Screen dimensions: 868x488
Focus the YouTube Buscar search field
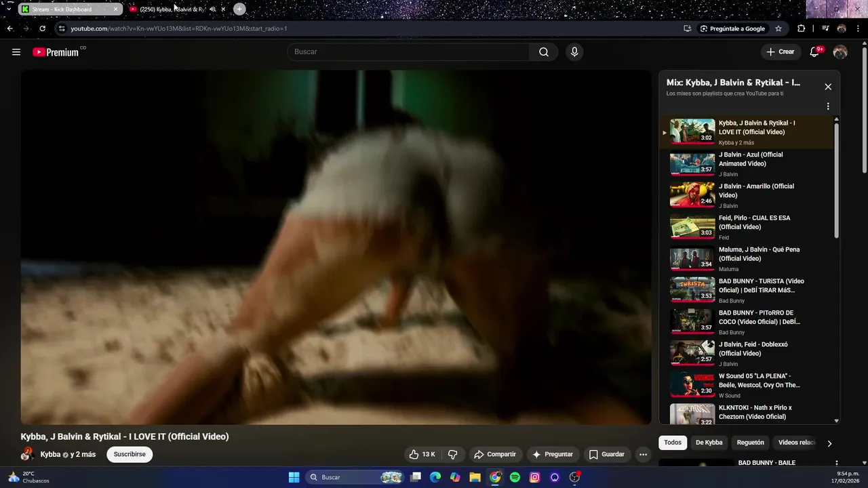[x=408, y=52]
